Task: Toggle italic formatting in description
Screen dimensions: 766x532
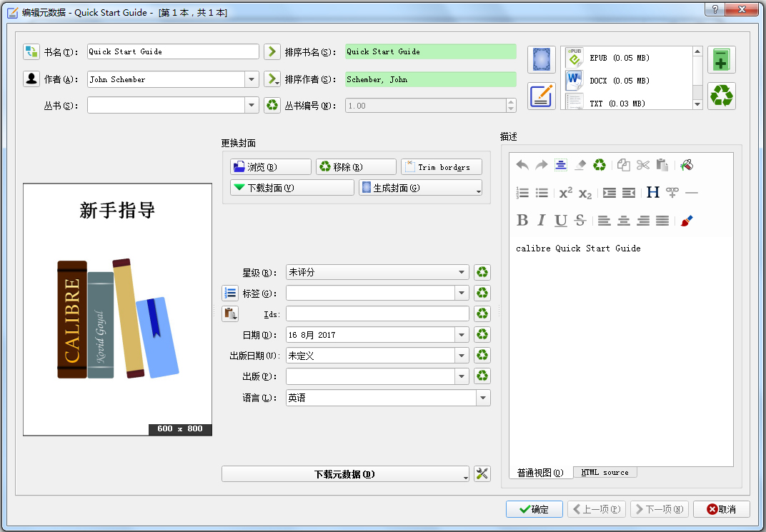Action: click(542, 221)
